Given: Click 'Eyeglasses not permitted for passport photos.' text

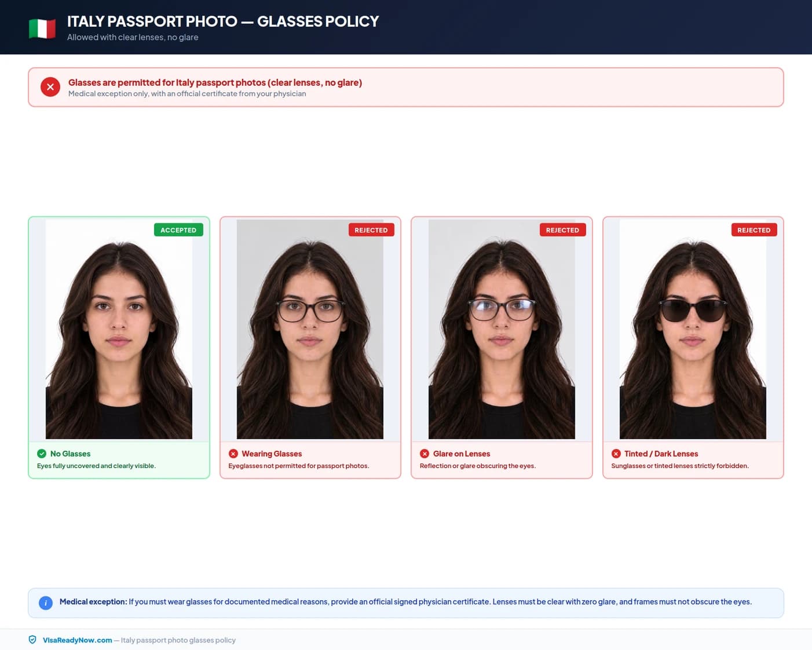Looking at the screenshot, I should click(x=298, y=466).
